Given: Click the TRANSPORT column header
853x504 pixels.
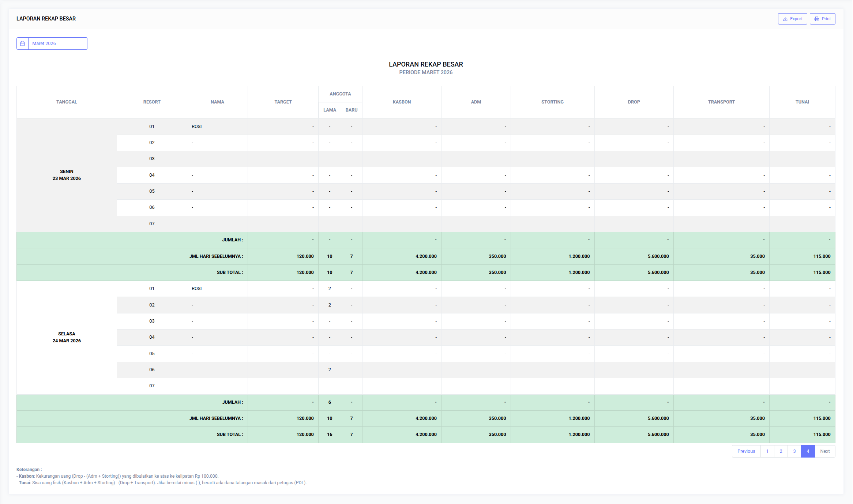Looking at the screenshot, I should tap(721, 102).
